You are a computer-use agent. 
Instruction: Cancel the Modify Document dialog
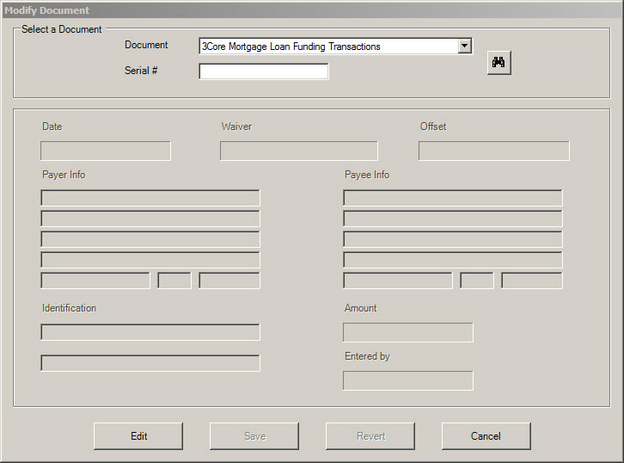[x=486, y=436]
